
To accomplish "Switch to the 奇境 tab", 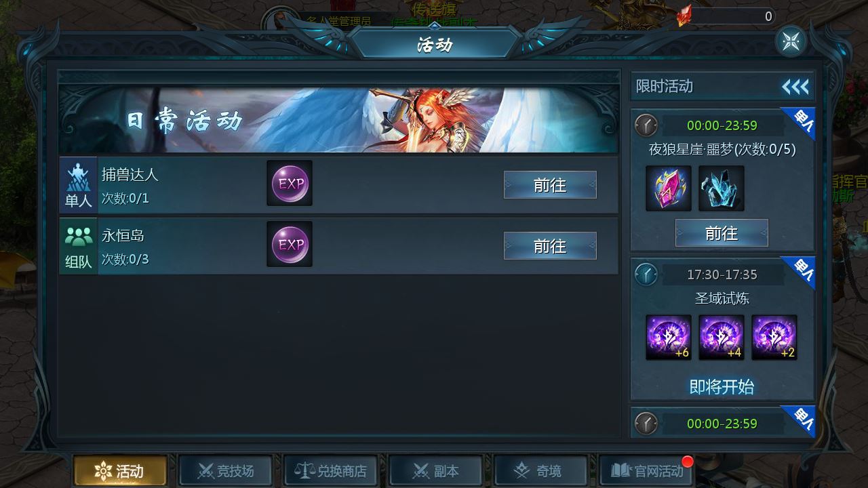I will click(540, 470).
